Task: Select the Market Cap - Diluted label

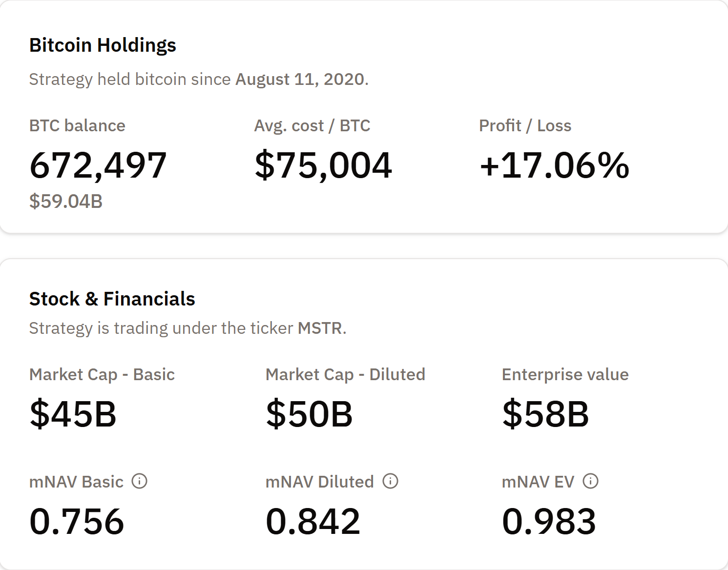Action: click(x=345, y=375)
